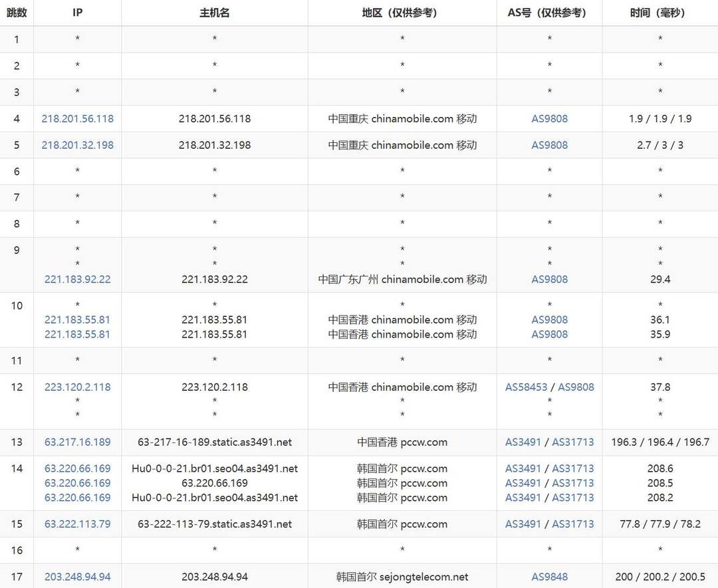Open the AS9848 link in hop 17
The image size is (718, 588).
tap(550, 577)
